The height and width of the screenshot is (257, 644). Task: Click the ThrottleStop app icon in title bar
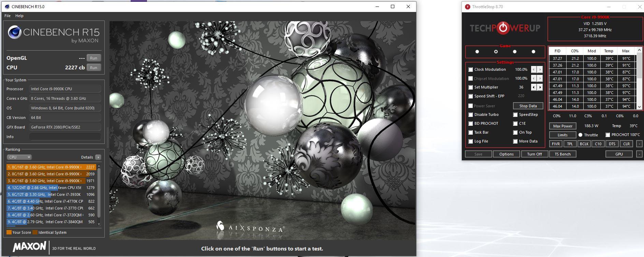click(467, 7)
